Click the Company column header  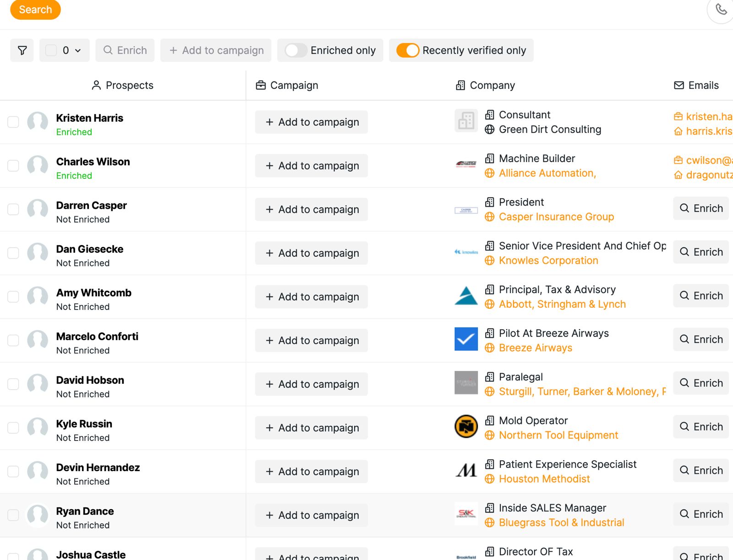(x=486, y=85)
